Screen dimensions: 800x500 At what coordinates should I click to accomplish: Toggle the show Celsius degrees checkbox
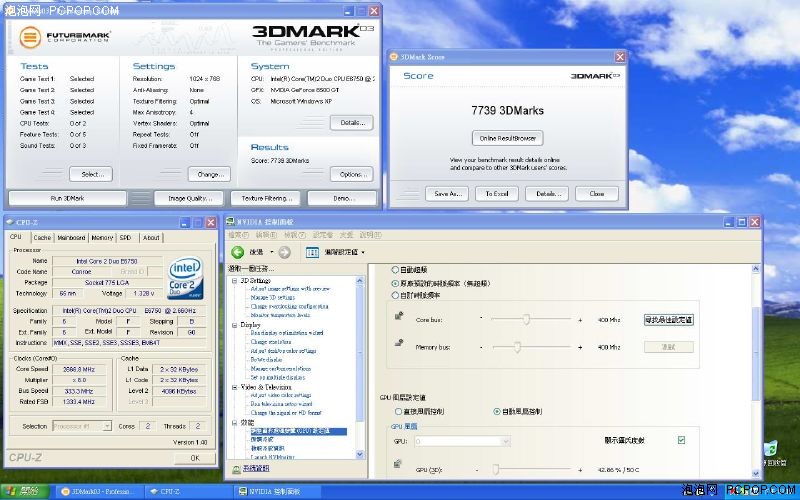click(681, 440)
